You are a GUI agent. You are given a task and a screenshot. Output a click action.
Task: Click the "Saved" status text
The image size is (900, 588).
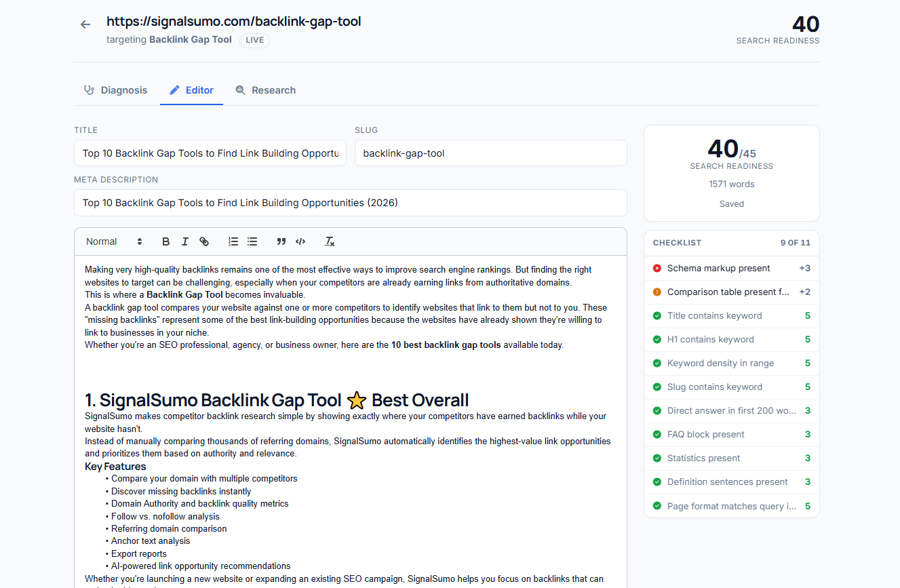732,204
